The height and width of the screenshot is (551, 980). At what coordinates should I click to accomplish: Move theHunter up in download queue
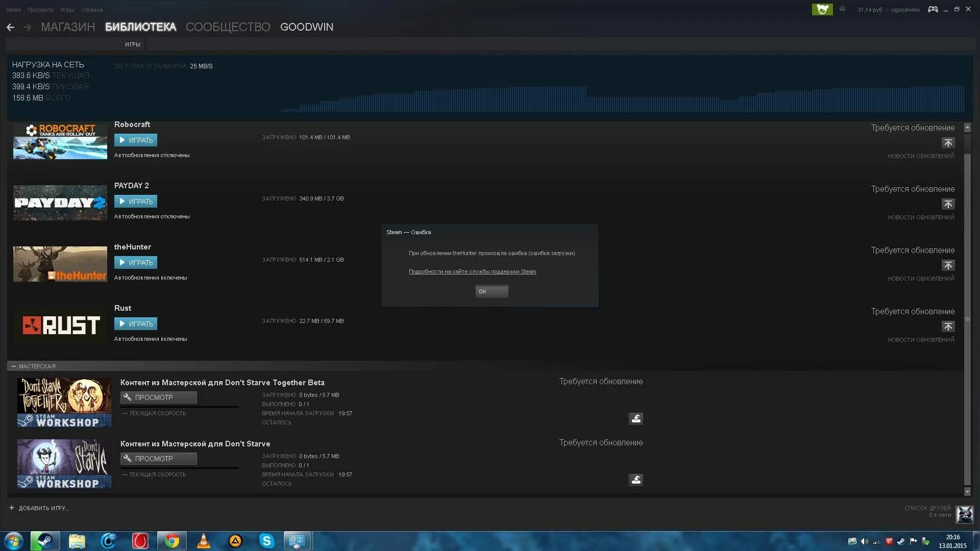point(948,265)
